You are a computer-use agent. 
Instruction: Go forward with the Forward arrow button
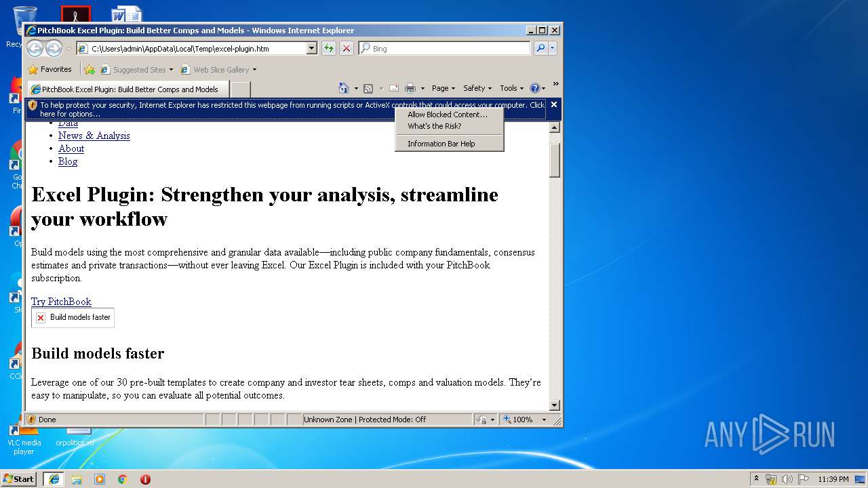click(54, 48)
